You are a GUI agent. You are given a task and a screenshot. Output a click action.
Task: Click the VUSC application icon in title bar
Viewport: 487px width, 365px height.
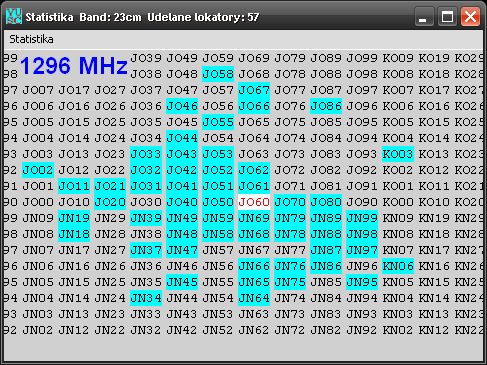click(14, 16)
